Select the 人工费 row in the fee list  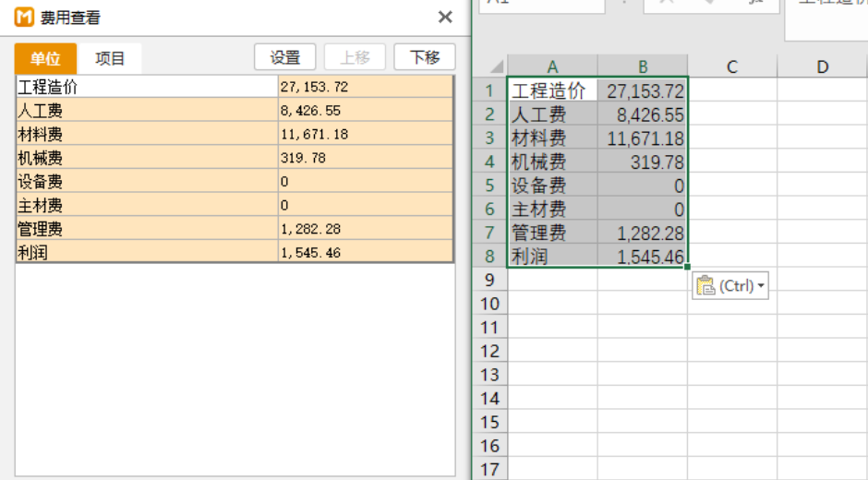147,111
